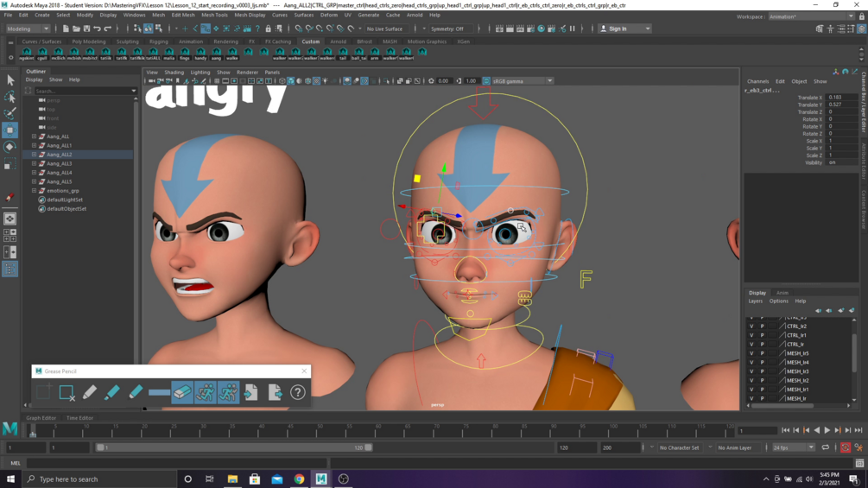This screenshot has height=488, width=868.
Task: Open viewport Renderer menu
Action: tap(248, 73)
